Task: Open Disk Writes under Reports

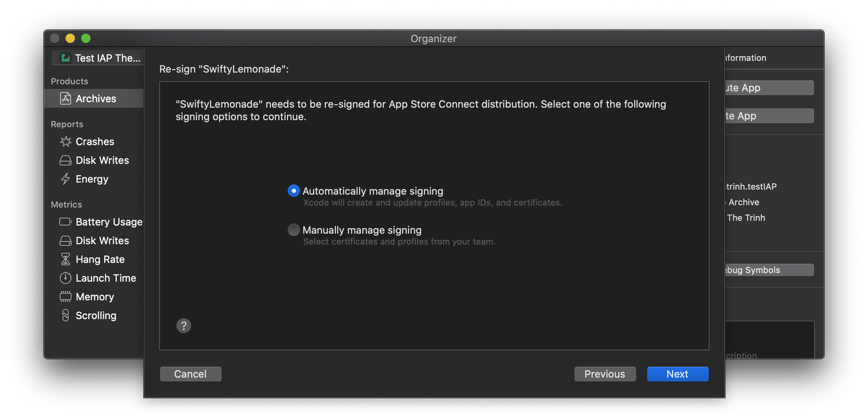Action: [102, 160]
